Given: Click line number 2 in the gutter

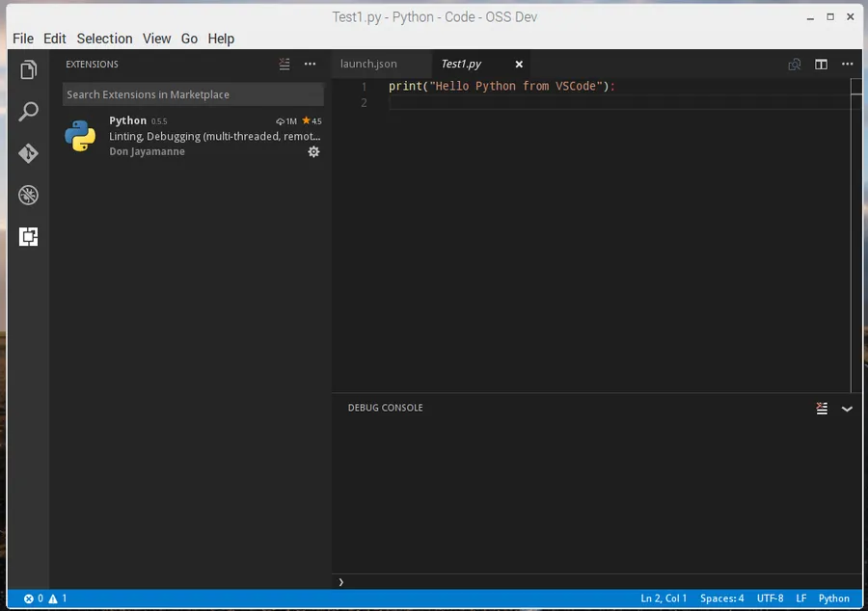Looking at the screenshot, I should (x=364, y=103).
